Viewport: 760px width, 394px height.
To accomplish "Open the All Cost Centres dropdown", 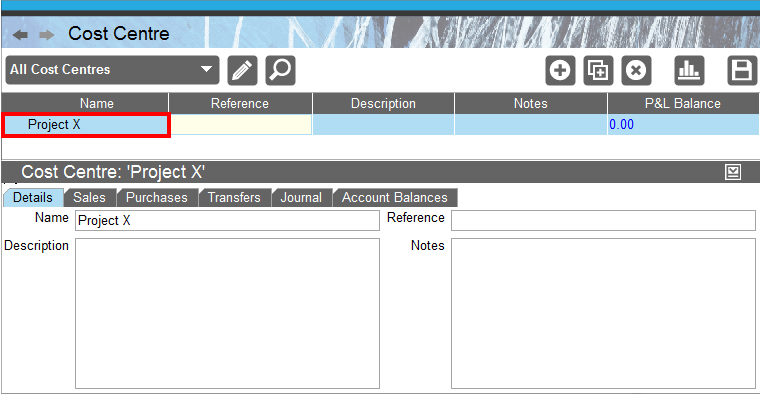I will click(x=112, y=70).
